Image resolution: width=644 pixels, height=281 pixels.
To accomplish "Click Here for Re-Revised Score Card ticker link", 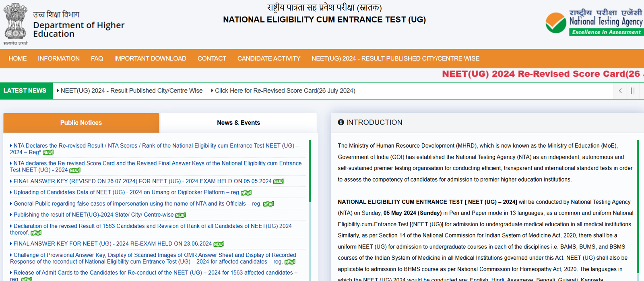I will (x=283, y=91).
